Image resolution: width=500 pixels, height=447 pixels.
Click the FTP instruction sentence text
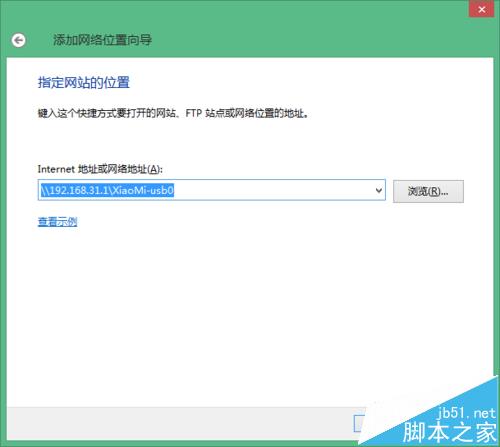point(173,114)
